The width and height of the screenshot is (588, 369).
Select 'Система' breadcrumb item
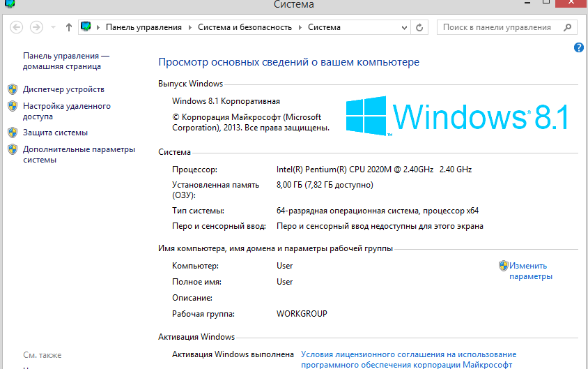click(325, 27)
